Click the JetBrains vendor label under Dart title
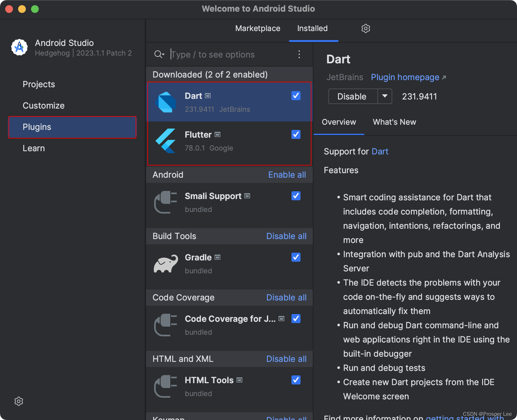This screenshot has width=517, height=420. point(345,77)
